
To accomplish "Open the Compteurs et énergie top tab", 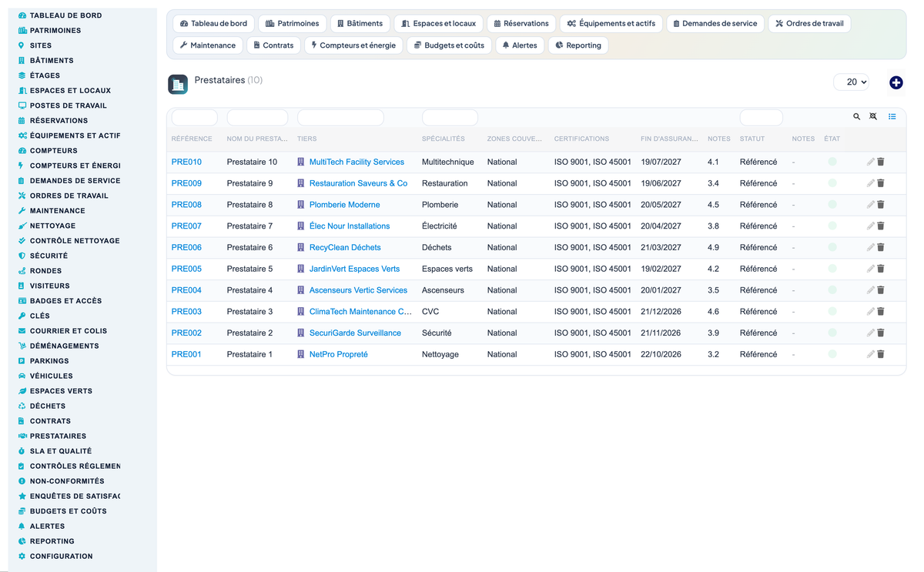I will coord(353,45).
